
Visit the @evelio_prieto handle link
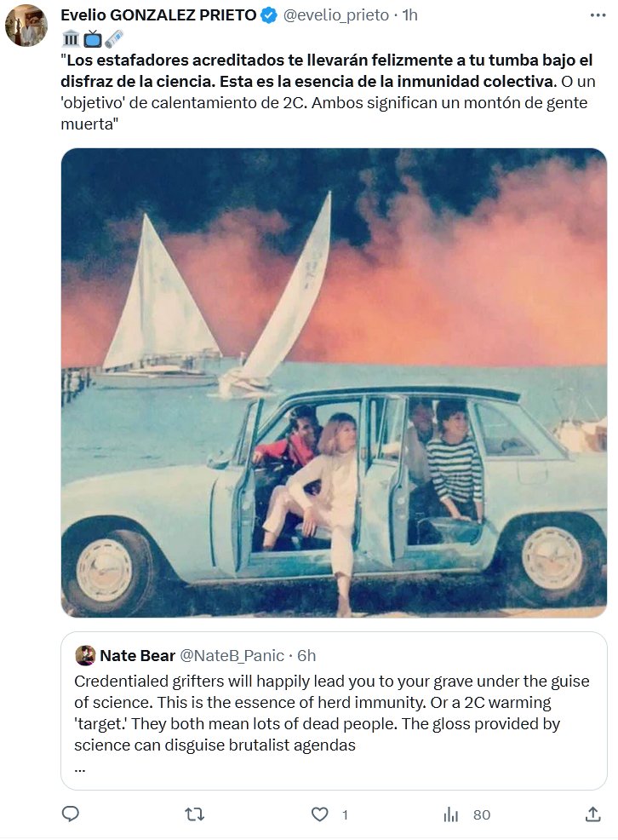337,15
